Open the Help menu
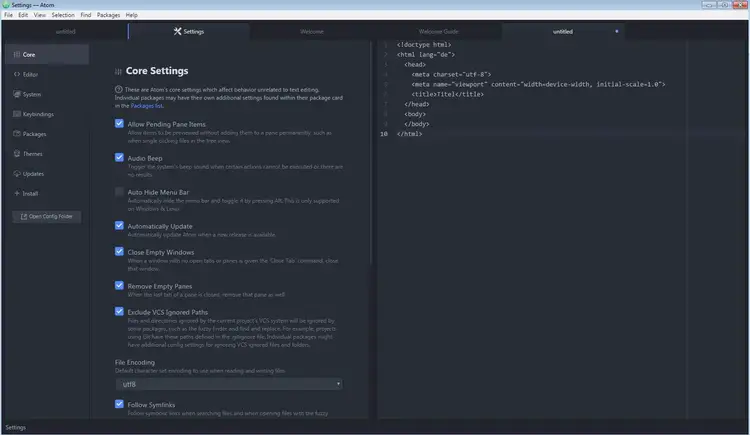This screenshot has width=750, height=435. pyautogui.click(x=132, y=15)
